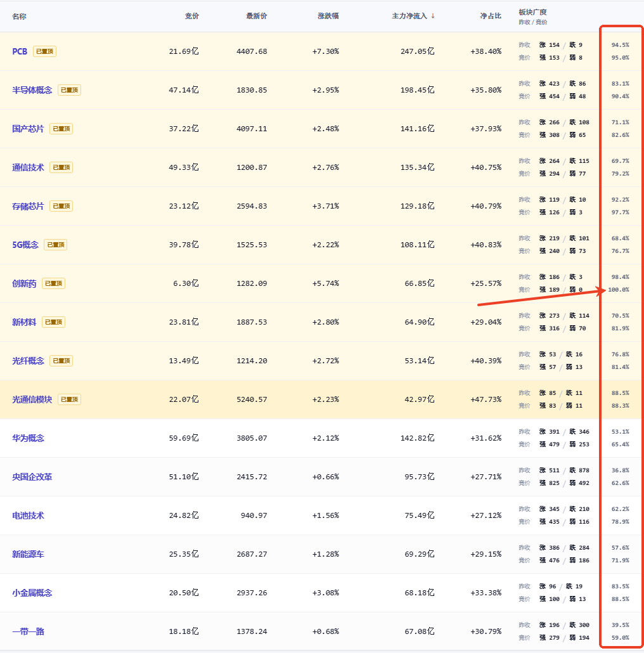Click the +7.30% change value for PCB
This screenshot has height=653, width=644.
[326, 51]
